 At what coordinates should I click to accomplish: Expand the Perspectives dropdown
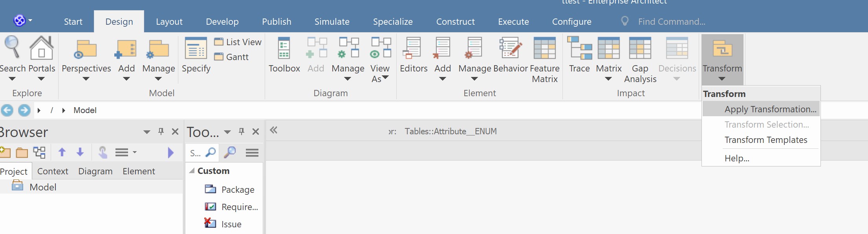click(86, 79)
